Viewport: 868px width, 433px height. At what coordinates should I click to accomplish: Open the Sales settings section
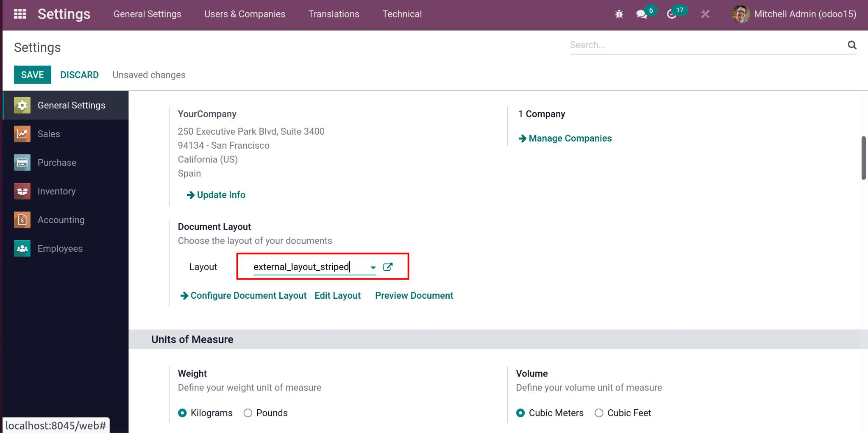click(49, 134)
